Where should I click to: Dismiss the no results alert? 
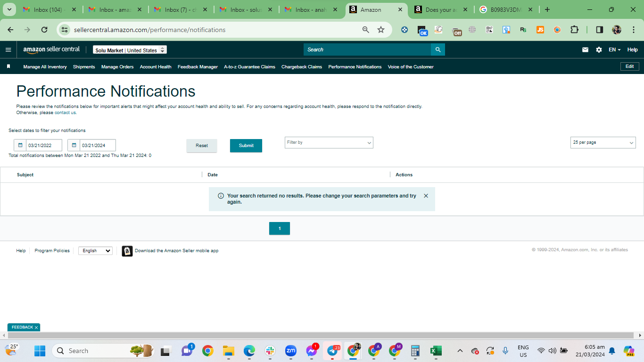pyautogui.click(x=426, y=196)
